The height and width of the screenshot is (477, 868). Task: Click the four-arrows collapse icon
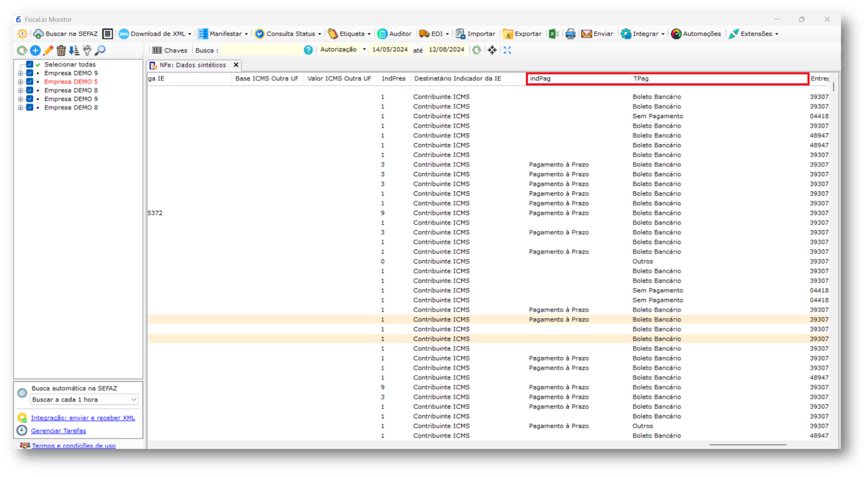(x=492, y=50)
